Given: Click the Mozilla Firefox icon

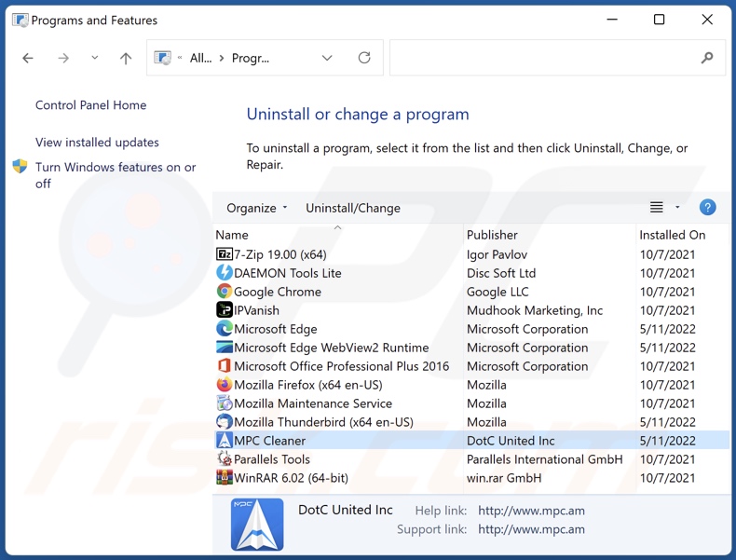Looking at the screenshot, I should coord(225,385).
